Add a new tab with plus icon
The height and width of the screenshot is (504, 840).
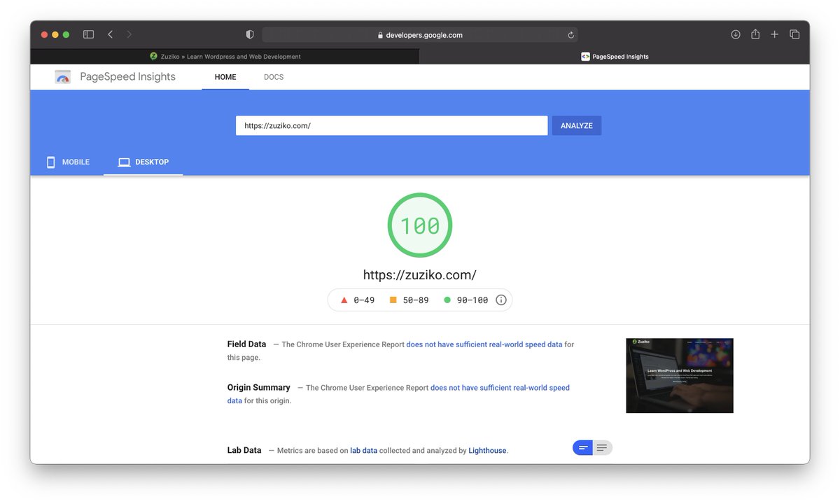tap(775, 34)
